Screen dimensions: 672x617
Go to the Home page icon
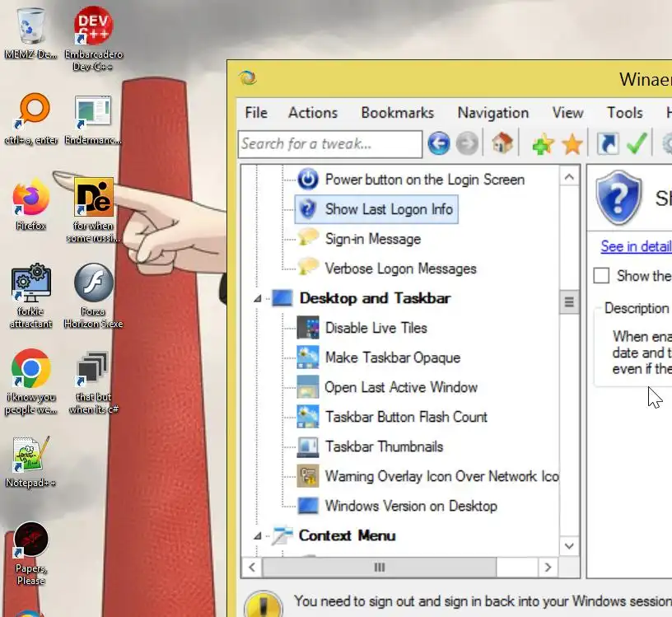[x=502, y=143]
